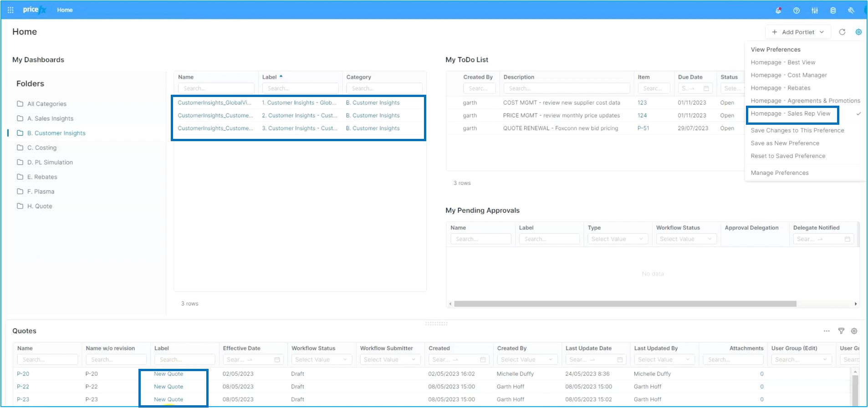This screenshot has height=408, width=868.
Task: Open the Quotes portlet settings gear
Action: tap(854, 331)
